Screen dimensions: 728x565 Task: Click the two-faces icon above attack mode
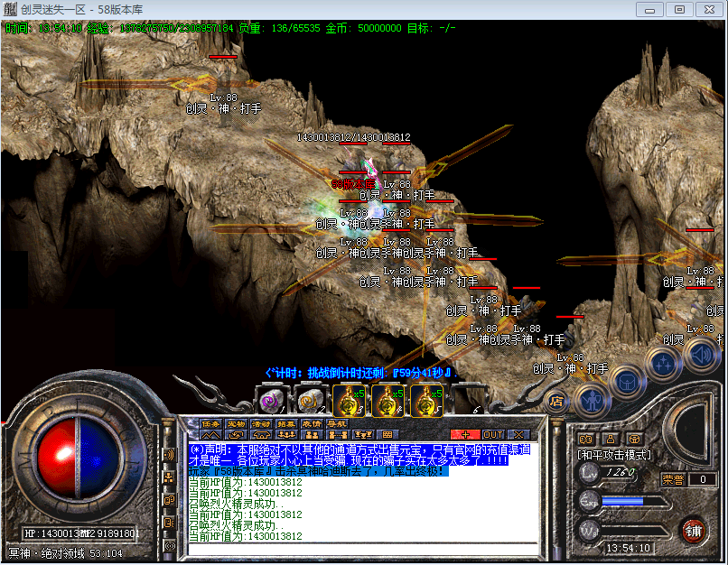[x=586, y=439]
